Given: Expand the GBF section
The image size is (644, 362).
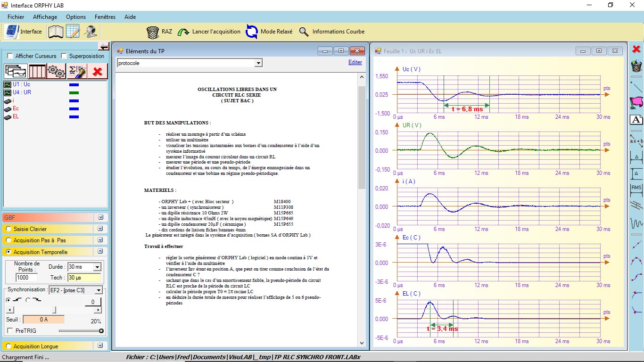Looking at the screenshot, I should coord(100,217).
